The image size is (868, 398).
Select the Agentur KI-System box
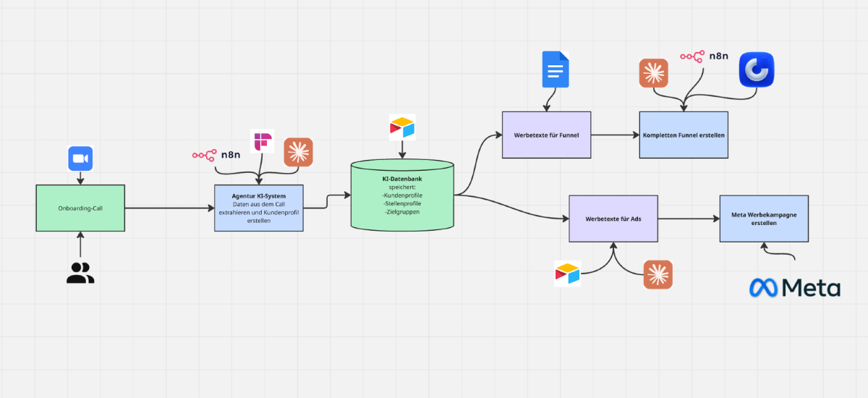(259, 208)
